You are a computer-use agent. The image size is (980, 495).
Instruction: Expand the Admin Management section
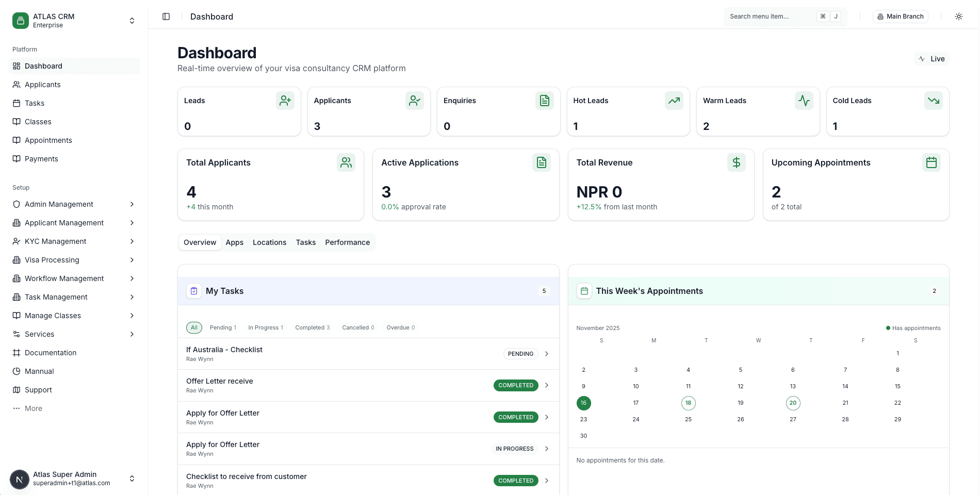pyautogui.click(x=74, y=204)
